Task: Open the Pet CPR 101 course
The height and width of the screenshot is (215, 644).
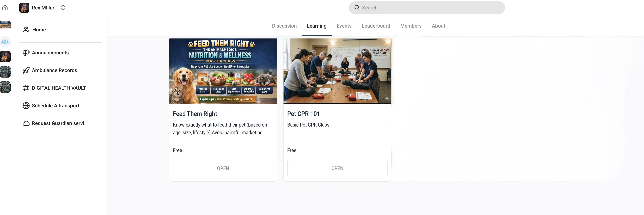Action: 337,168
